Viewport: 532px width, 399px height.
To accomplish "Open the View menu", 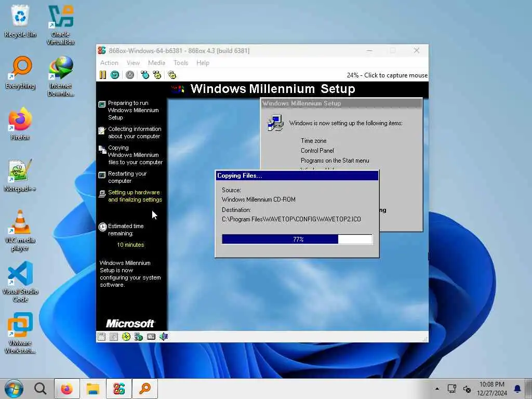I will coord(134,63).
